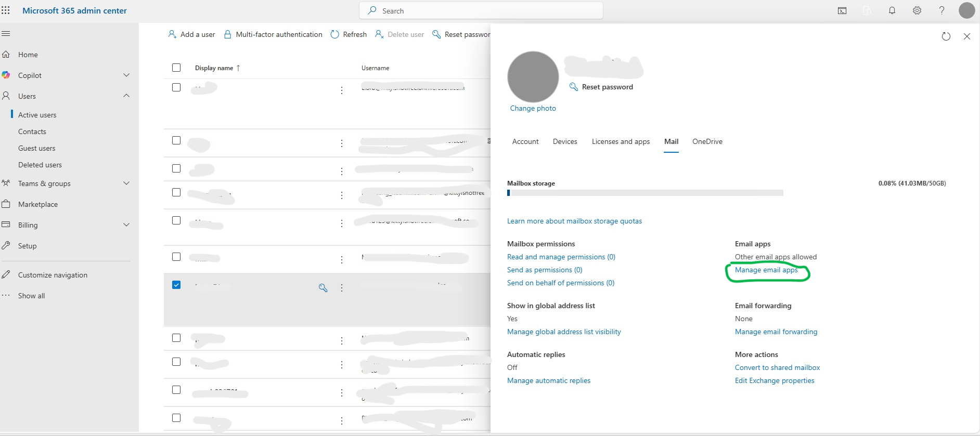Viewport: 980px width, 436px height.
Task: Click Delete user in toolbar
Action: tap(399, 34)
